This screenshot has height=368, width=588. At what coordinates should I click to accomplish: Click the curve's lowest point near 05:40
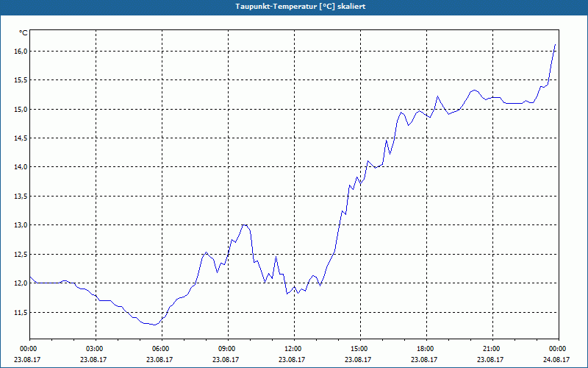[x=154, y=325]
